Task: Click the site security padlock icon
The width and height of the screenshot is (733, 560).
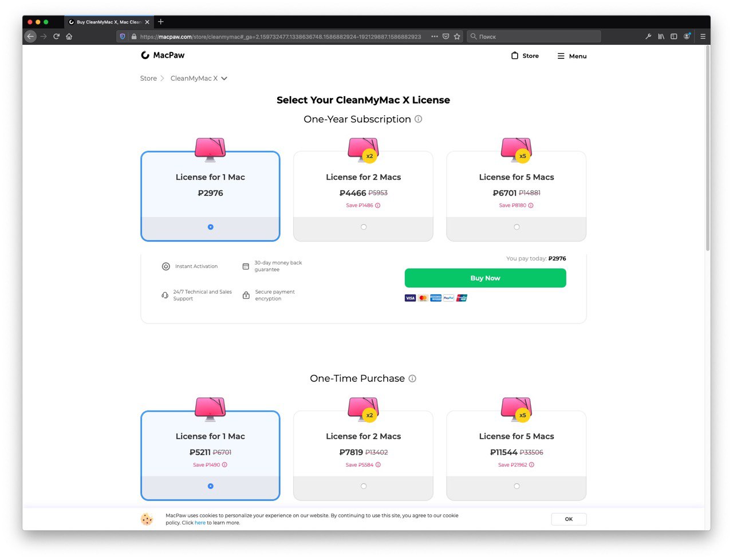Action: click(x=134, y=37)
